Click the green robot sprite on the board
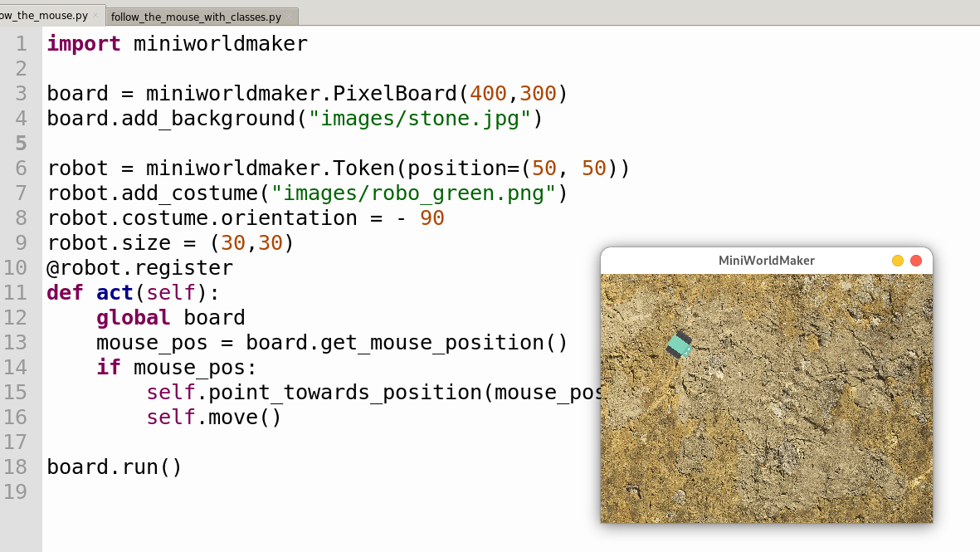980x552 pixels. pos(680,345)
